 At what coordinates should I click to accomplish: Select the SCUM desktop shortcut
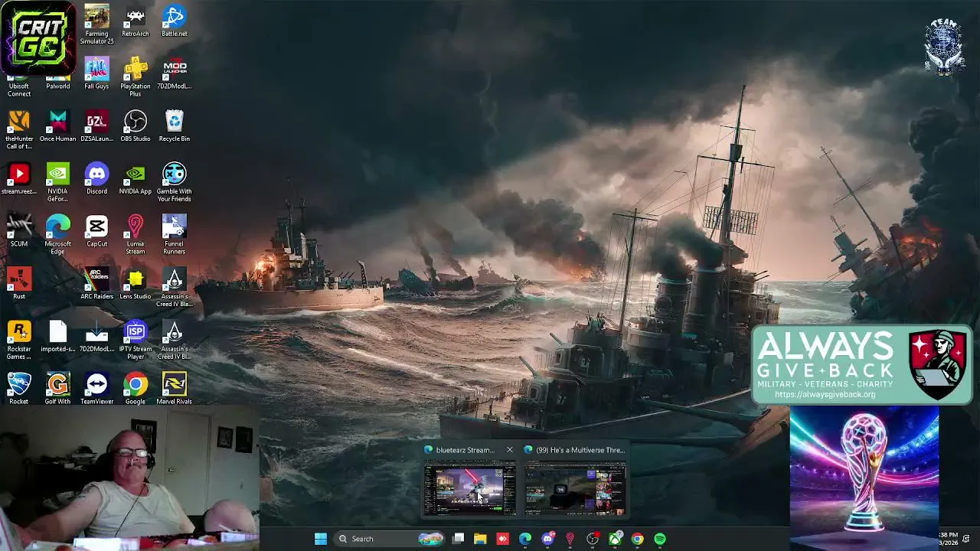pyautogui.click(x=19, y=231)
